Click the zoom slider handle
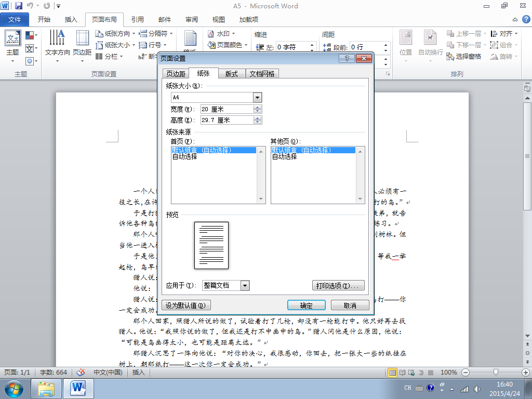 pos(496,373)
